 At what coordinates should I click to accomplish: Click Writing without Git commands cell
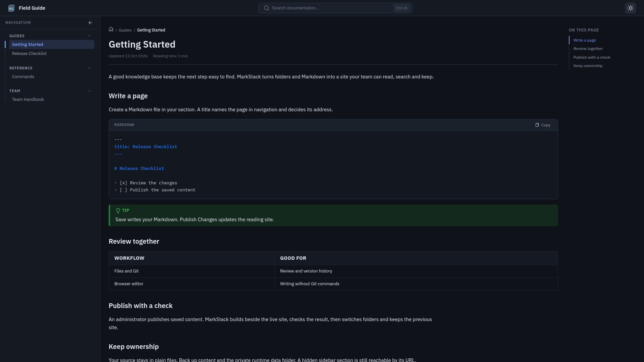[416, 284]
